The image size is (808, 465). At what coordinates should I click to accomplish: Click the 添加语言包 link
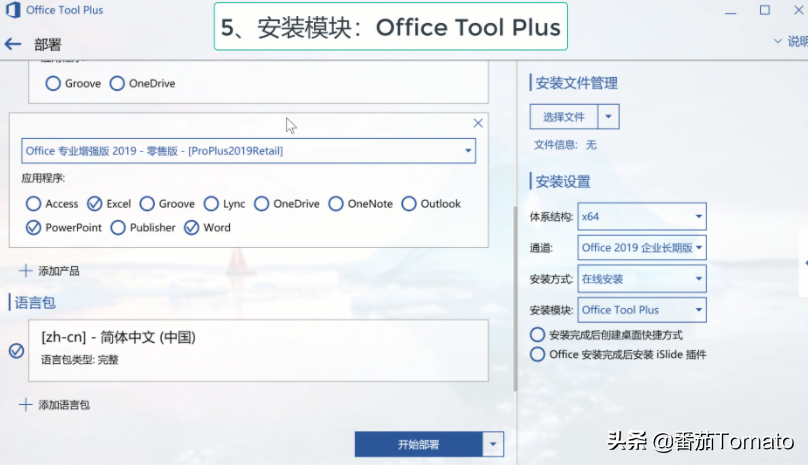(64, 405)
